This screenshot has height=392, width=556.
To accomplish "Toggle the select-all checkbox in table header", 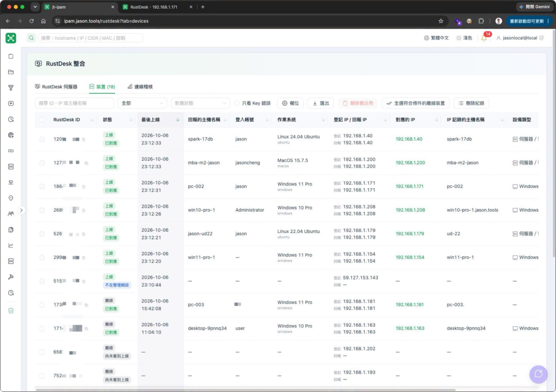I will click(x=42, y=119).
